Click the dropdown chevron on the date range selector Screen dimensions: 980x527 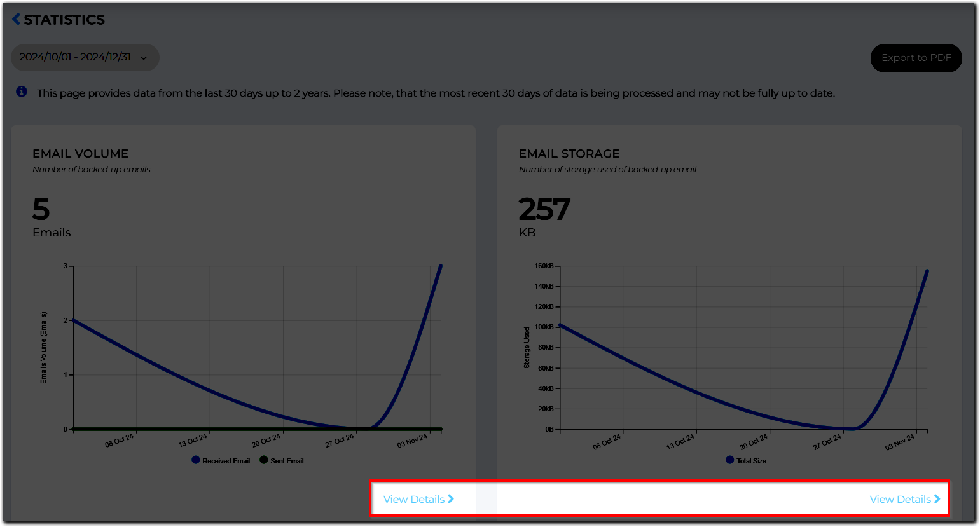(x=145, y=57)
